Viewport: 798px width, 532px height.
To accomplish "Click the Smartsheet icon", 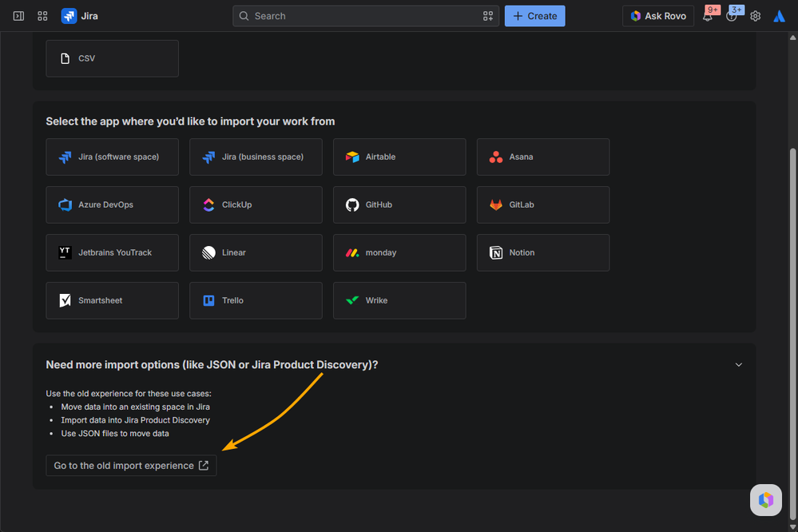I will [66, 300].
